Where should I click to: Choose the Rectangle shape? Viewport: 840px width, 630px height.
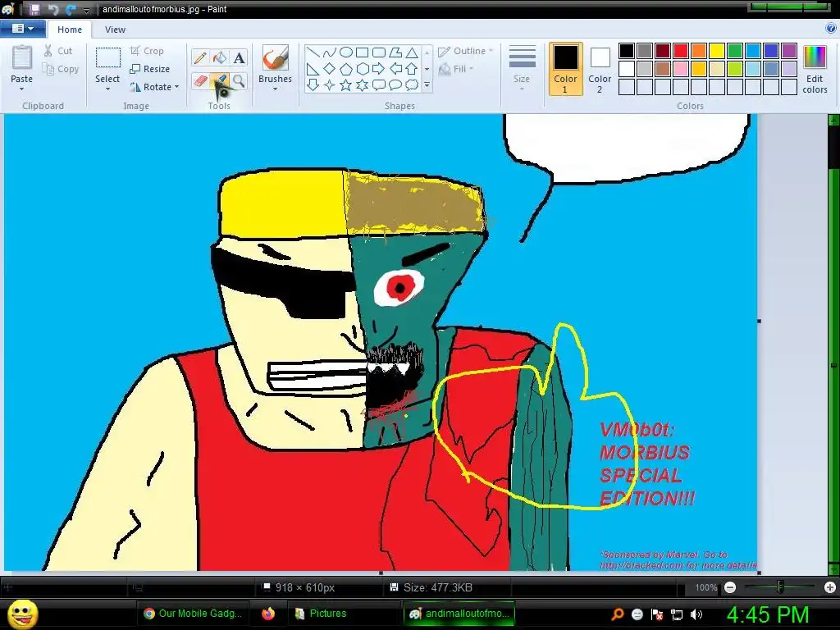(x=363, y=52)
